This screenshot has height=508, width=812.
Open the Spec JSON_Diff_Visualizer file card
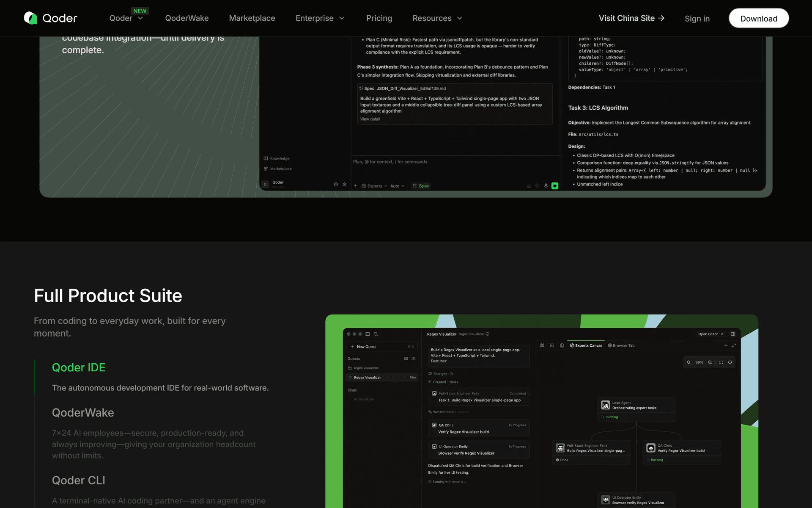455,104
